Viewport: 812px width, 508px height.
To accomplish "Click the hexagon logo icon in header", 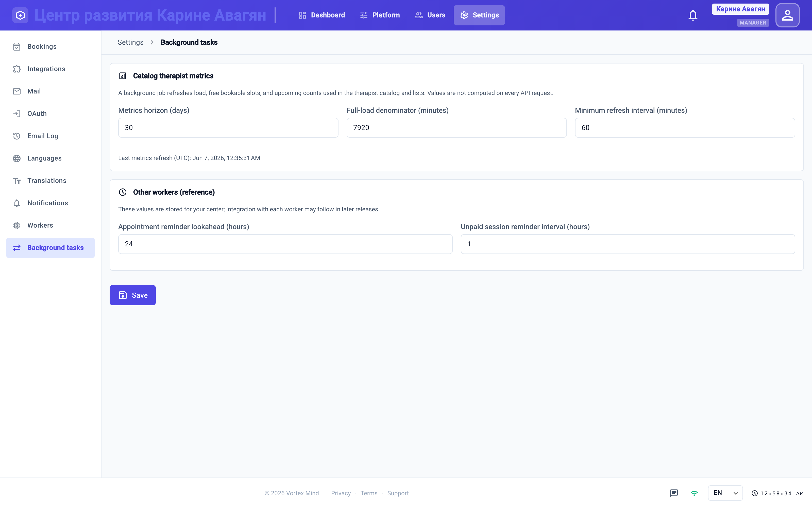I will click(x=20, y=15).
